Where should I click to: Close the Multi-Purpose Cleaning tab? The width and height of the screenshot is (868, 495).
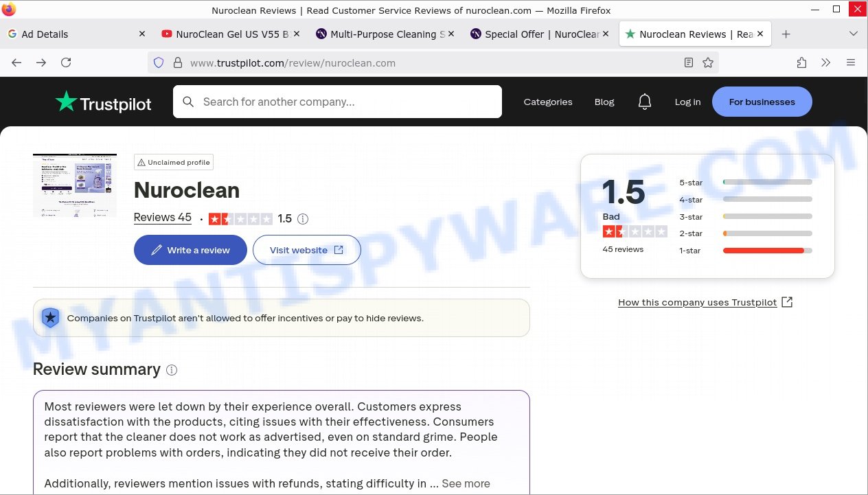451,34
